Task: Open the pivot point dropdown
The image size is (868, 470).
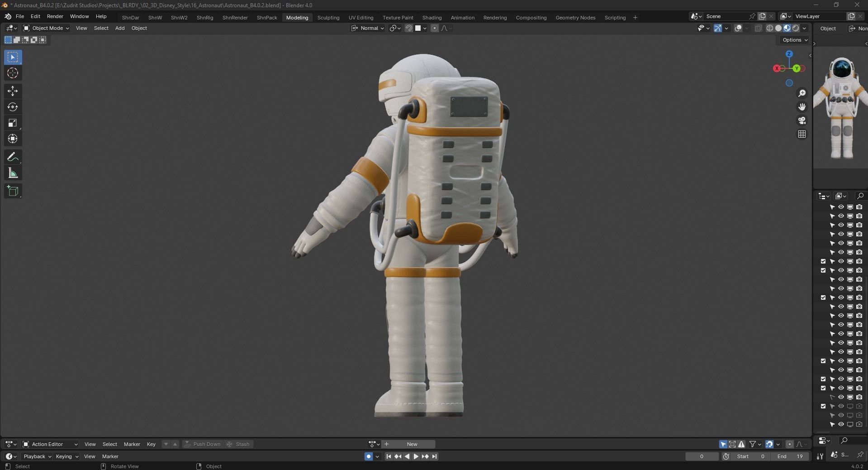Action: pyautogui.click(x=395, y=28)
